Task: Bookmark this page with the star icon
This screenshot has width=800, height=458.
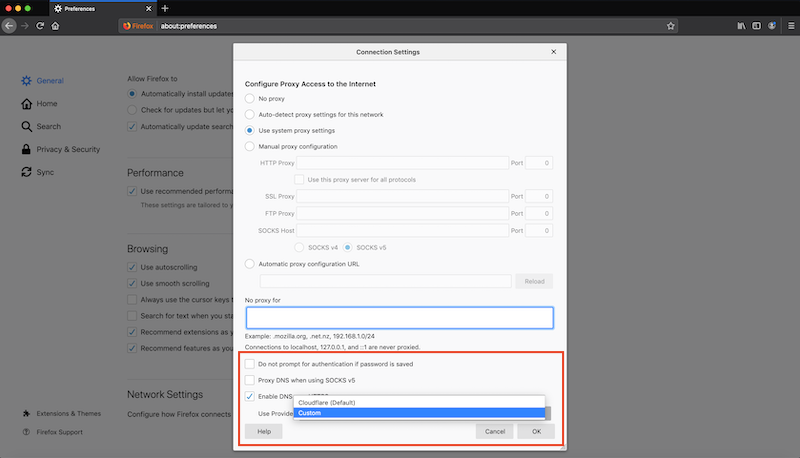Action: point(670,25)
